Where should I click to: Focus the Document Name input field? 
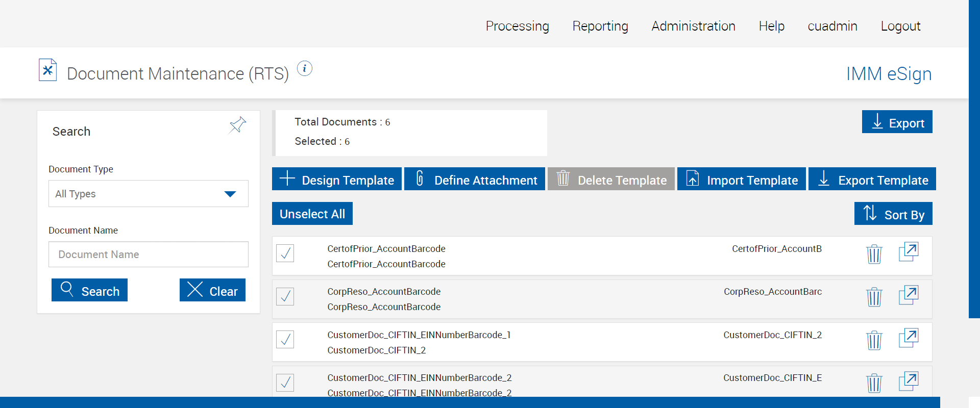tap(148, 254)
